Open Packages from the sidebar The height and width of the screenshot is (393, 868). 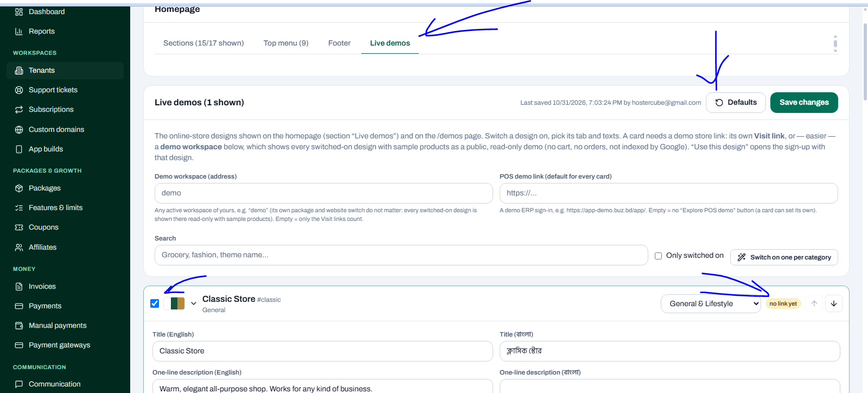(x=65, y=188)
